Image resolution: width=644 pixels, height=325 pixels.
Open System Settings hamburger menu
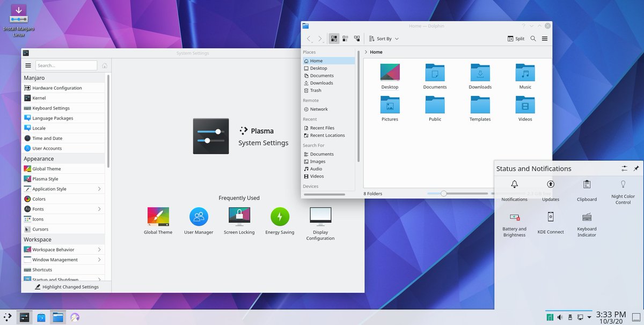28,65
